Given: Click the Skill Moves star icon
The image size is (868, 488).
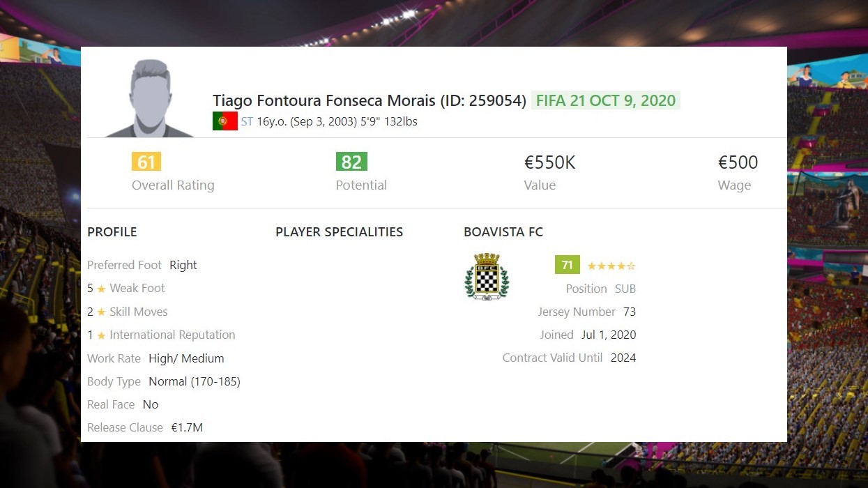Looking at the screenshot, I should pyautogui.click(x=101, y=312).
